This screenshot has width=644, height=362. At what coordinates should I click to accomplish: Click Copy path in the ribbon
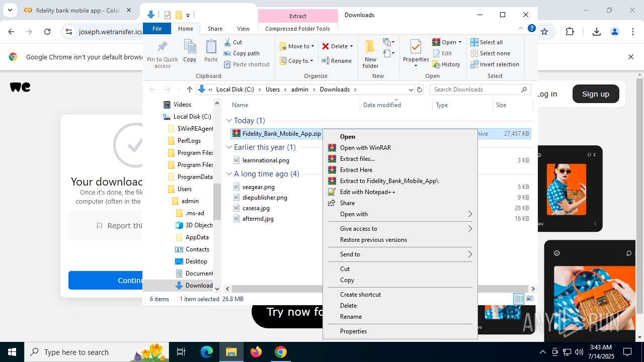pyautogui.click(x=242, y=53)
